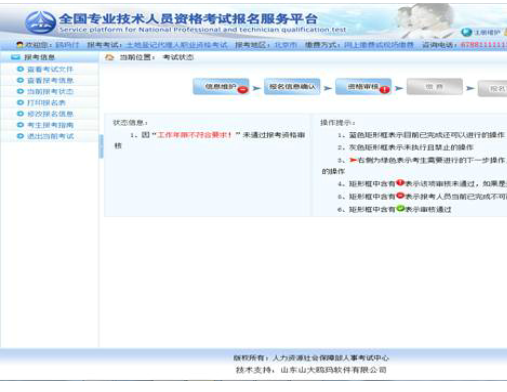The width and height of the screenshot is (507, 392).
Task: Open 修改报名信息 in the sidebar
Action: tap(50, 114)
